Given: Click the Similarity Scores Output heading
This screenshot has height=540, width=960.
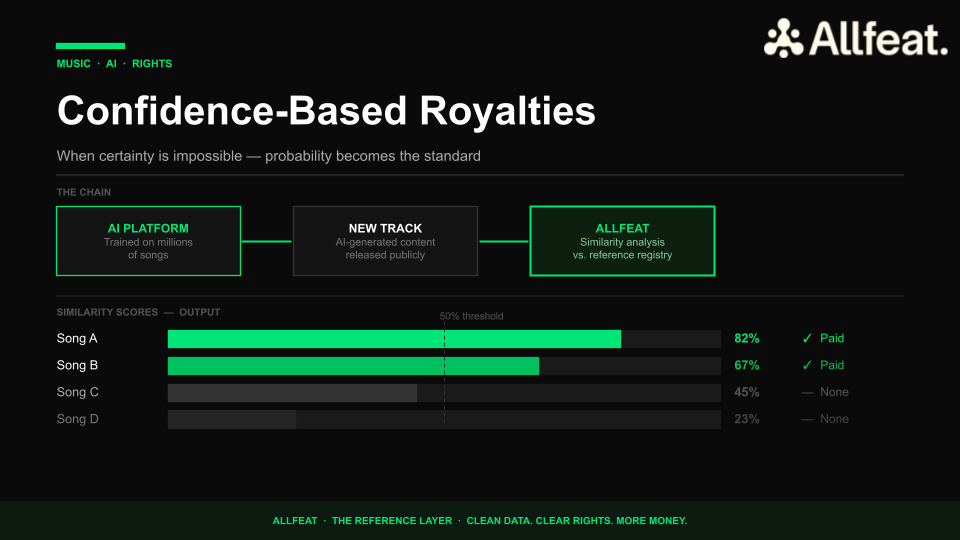Looking at the screenshot, I should coord(138,312).
